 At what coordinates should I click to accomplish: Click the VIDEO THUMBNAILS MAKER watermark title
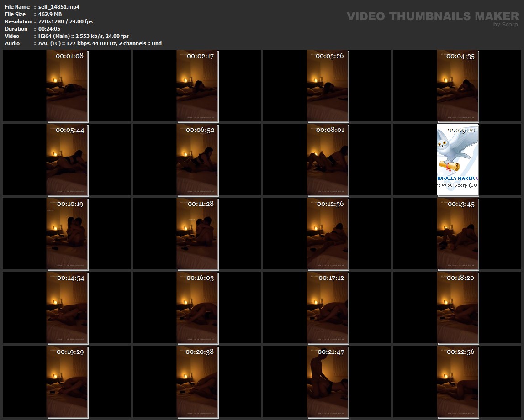[432, 16]
